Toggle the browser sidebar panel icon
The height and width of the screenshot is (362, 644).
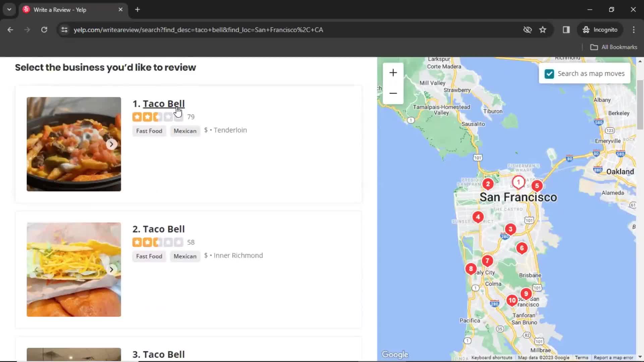click(x=566, y=29)
